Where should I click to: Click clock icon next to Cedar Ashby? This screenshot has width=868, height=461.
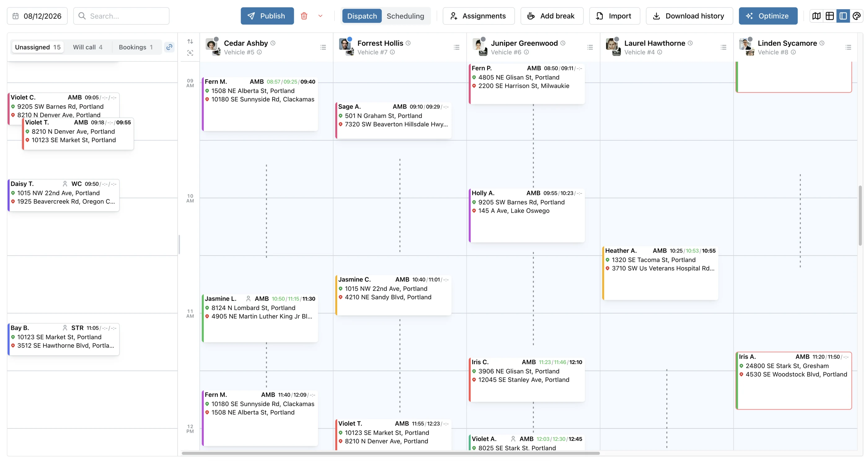pyautogui.click(x=273, y=43)
